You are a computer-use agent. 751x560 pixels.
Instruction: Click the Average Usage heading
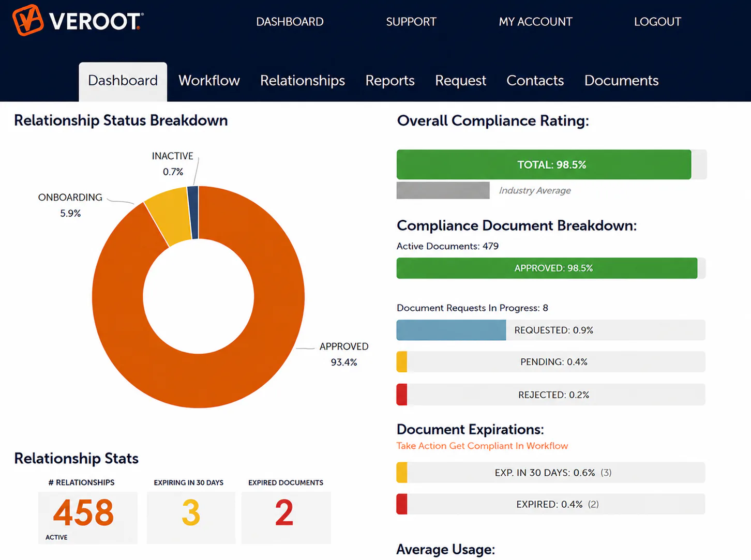445,550
